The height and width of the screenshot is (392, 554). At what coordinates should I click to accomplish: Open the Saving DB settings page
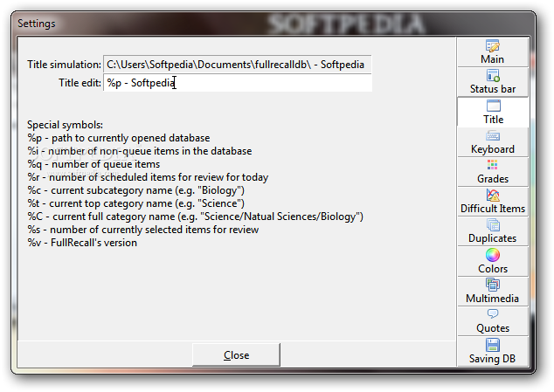(493, 351)
